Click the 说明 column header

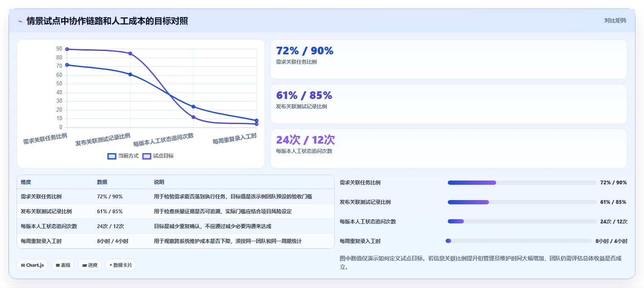point(159,182)
